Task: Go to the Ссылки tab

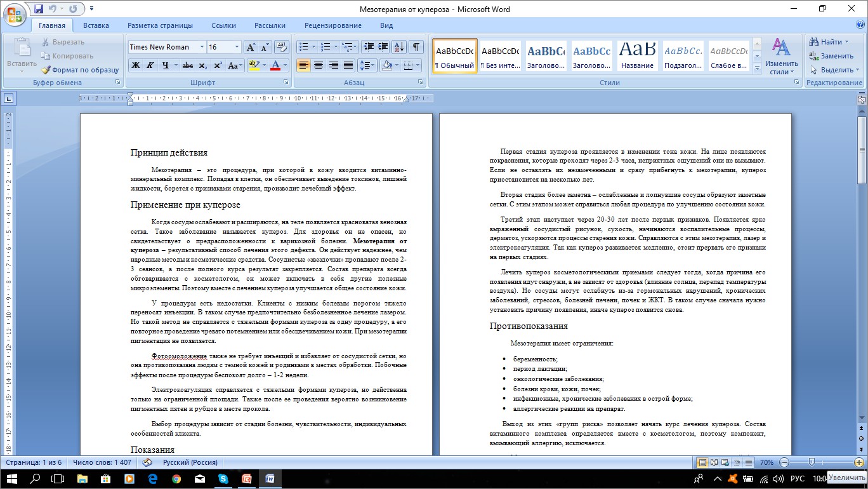Action: tap(223, 26)
